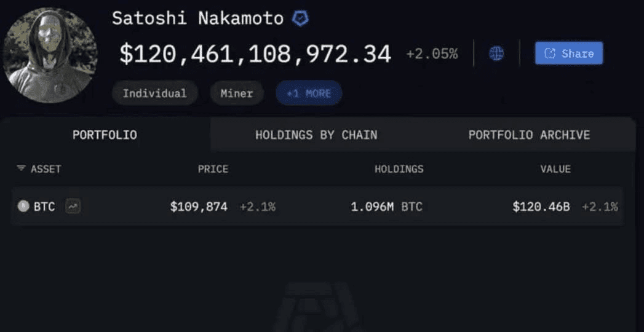Expand the +1 MORE tags
The height and width of the screenshot is (332, 644).
tap(309, 93)
